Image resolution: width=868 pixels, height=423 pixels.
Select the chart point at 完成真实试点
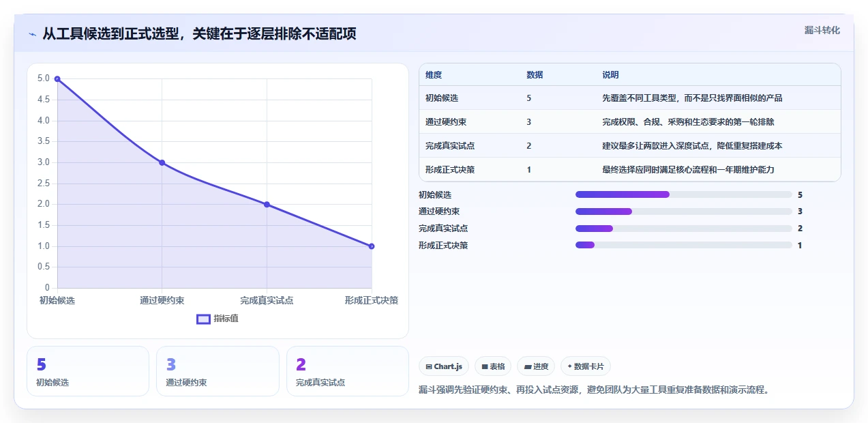(267, 205)
